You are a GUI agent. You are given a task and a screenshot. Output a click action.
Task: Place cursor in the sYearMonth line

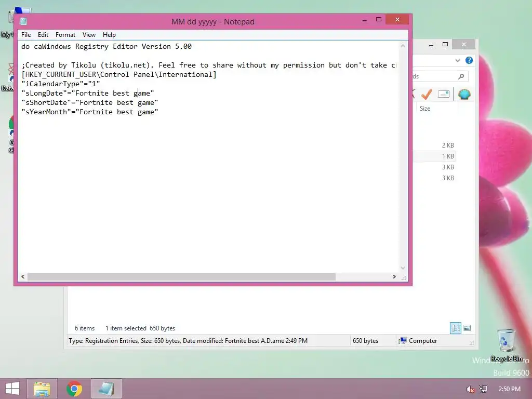[x=89, y=112]
